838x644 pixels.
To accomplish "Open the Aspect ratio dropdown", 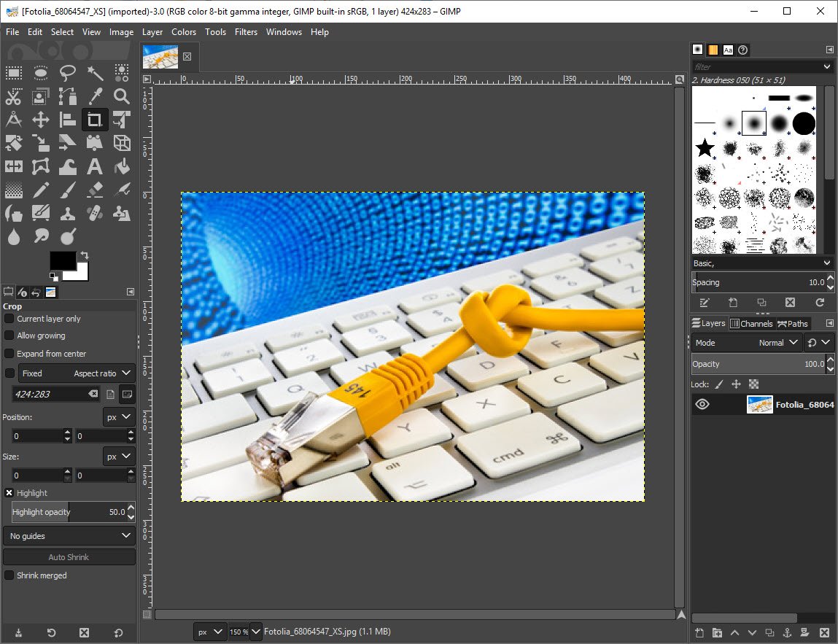I will pyautogui.click(x=103, y=373).
